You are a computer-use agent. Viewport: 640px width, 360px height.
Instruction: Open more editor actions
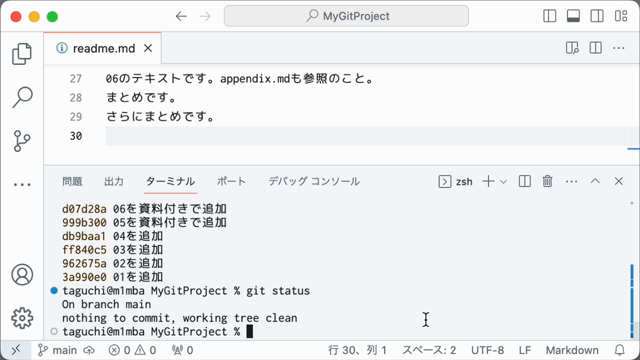pyautogui.click(x=619, y=48)
